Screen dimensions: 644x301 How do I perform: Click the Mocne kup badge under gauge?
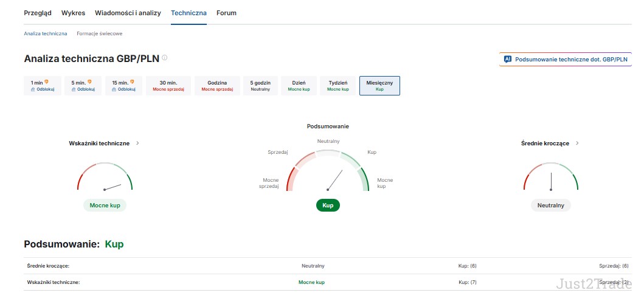point(105,206)
